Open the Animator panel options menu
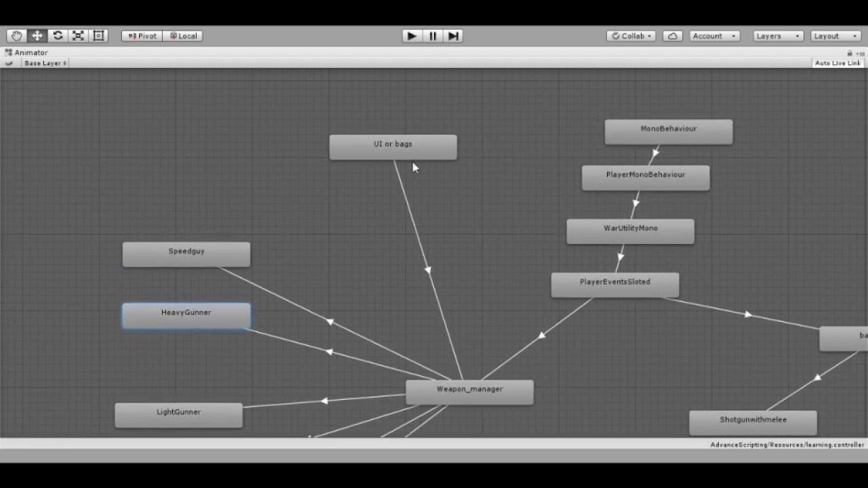Screen dimensions: 868x488 861,53
